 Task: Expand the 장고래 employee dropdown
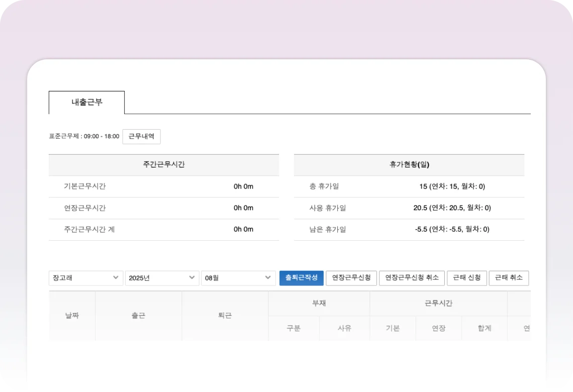pos(86,278)
